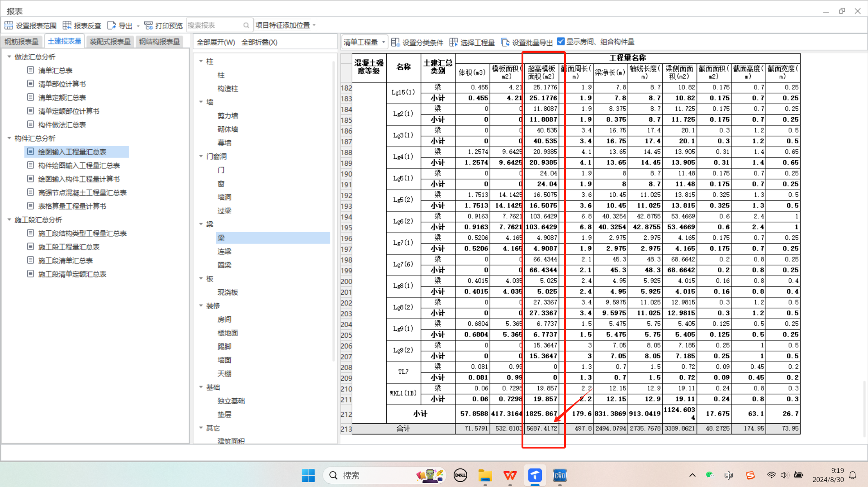Collapse the 构件汇总分析 tree node
The image size is (868, 487).
tap(9, 138)
